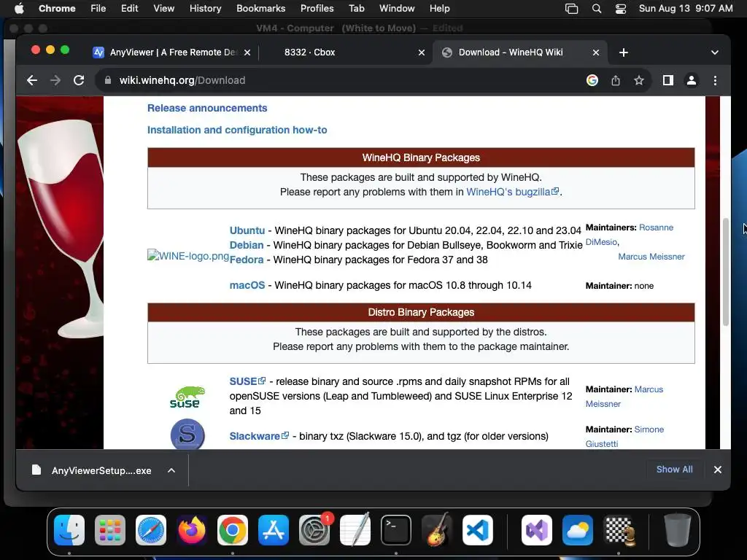The width and height of the screenshot is (747, 560).
Task: Open Terminal from the Dock
Action: [396, 530]
